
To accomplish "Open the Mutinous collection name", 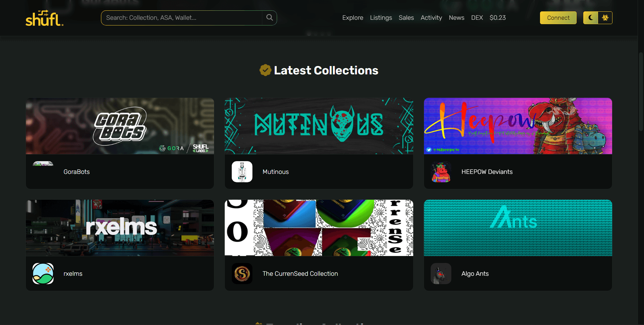I will click(x=275, y=172).
